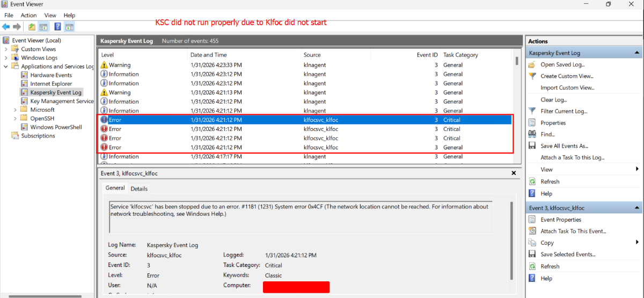Toggle the Show/Hide Action Pane toolbar icon

click(70, 26)
